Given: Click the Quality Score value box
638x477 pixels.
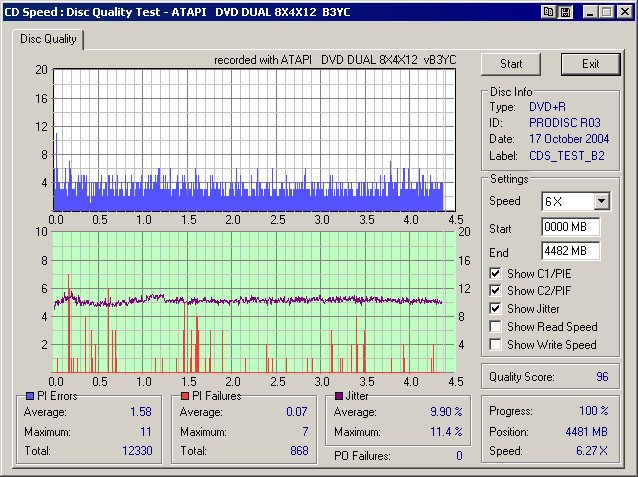Looking at the screenshot, I should pyautogui.click(x=554, y=377).
